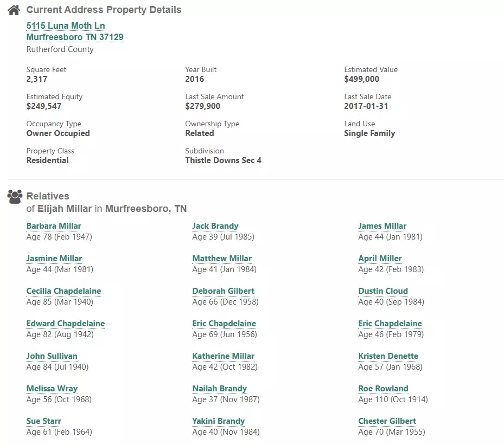
Task: Select the square feet value 2,317
Action: 37,79
